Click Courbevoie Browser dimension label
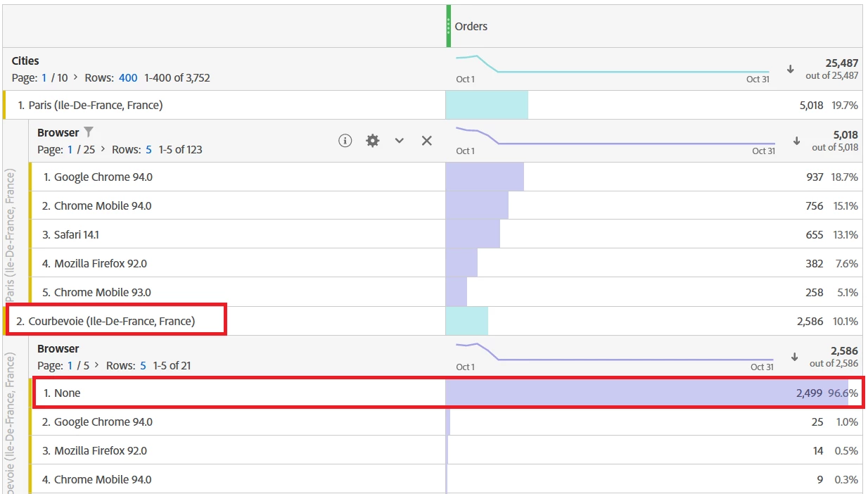 tap(58, 348)
